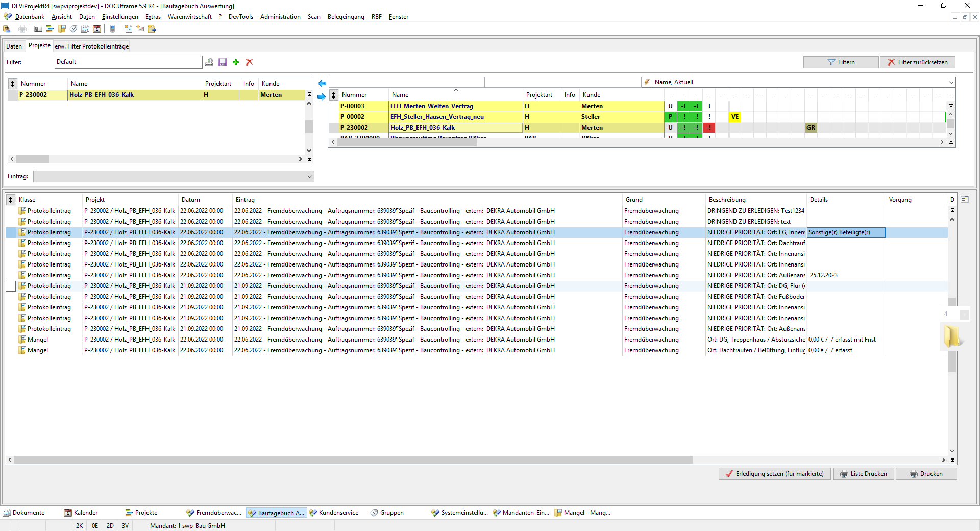The image size is (980, 531).
Task: Add a filter with the green plus icon
Action: click(x=236, y=62)
